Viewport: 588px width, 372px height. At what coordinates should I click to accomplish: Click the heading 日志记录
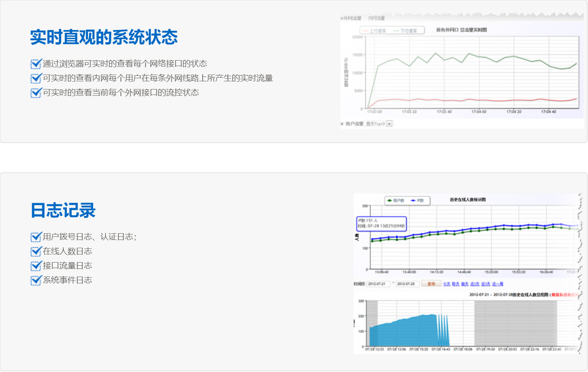[x=63, y=210]
